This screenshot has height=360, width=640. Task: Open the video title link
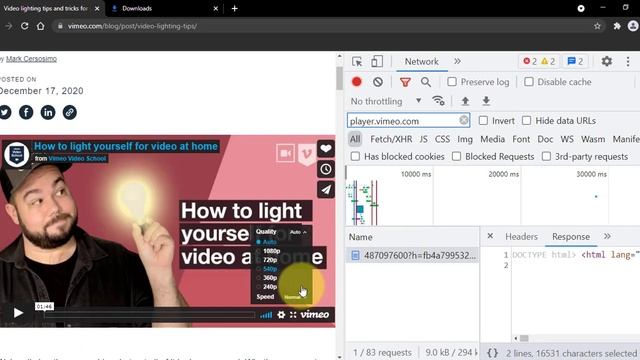(x=126, y=146)
